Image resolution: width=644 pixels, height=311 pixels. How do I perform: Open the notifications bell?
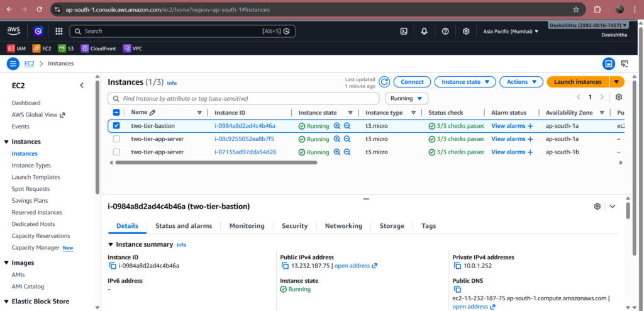tap(424, 31)
